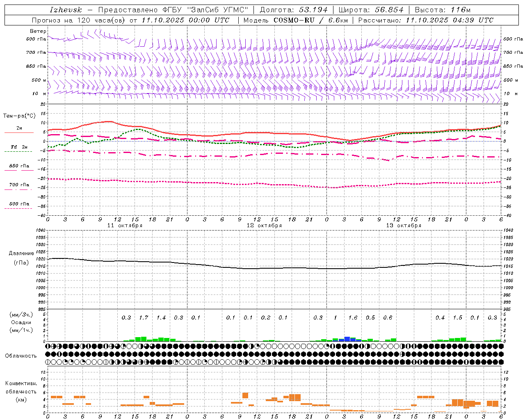
Task: Click '700 гПа' entry in temperature legend
Action: click(x=19, y=185)
